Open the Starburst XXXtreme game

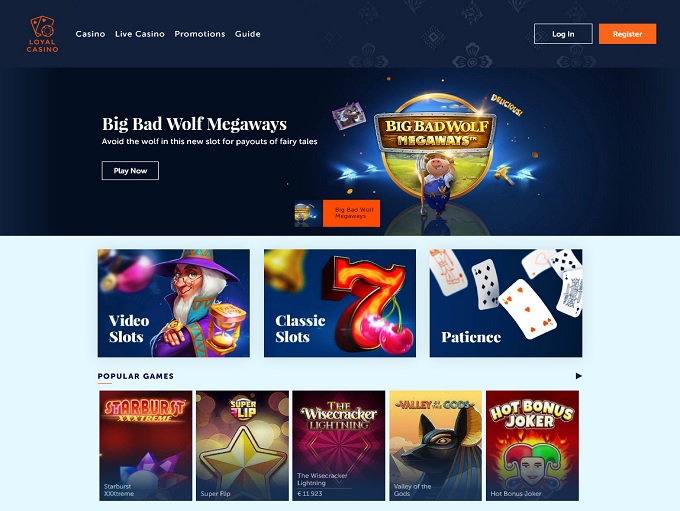(x=145, y=445)
